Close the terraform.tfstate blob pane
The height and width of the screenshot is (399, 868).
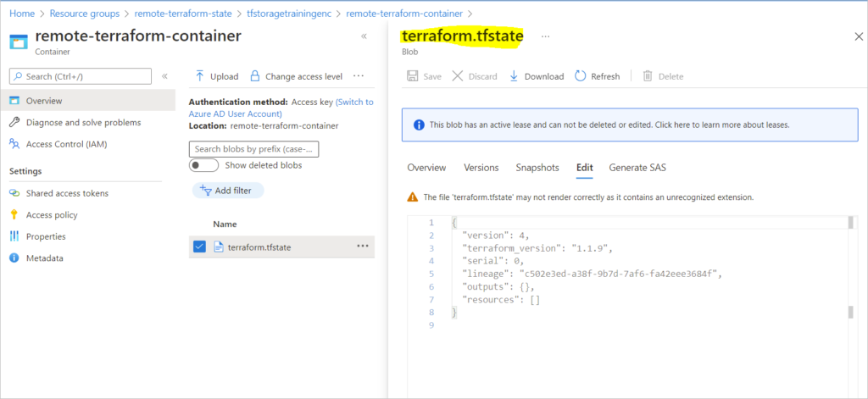(x=859, y=36)
